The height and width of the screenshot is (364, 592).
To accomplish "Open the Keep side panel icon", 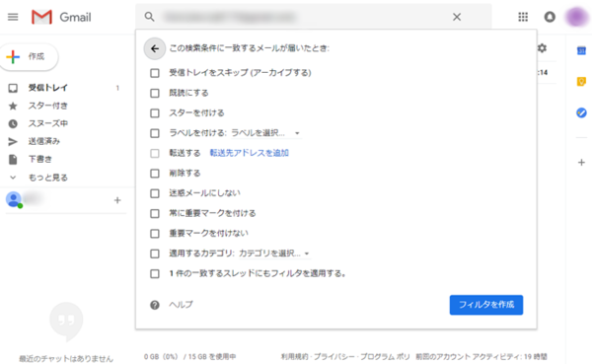I will point(581,81).
